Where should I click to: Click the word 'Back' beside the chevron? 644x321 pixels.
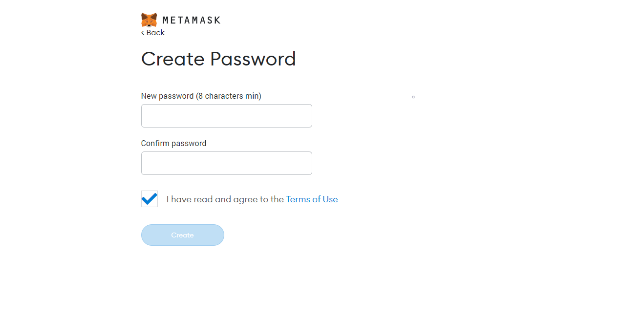[156, 33]
